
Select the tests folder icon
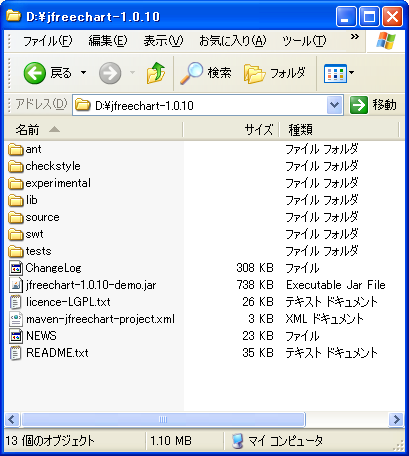click(15, 251)
